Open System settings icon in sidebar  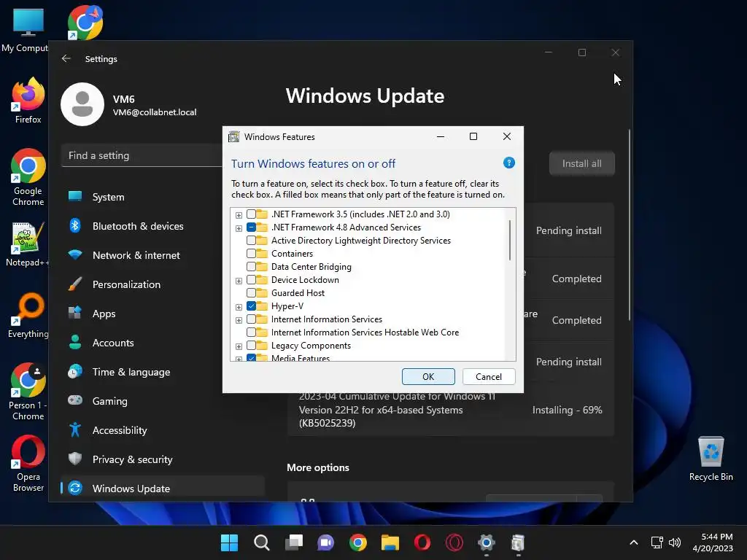75,196
